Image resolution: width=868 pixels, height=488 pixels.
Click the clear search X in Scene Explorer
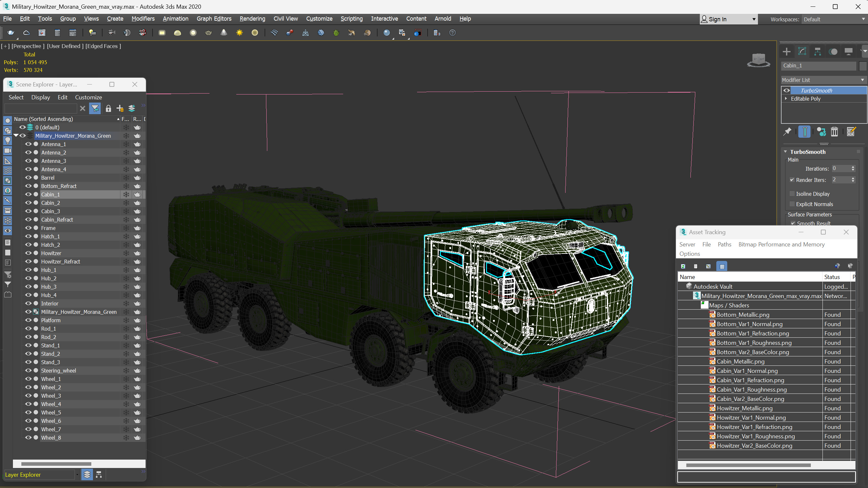click(x=83, y=108)
